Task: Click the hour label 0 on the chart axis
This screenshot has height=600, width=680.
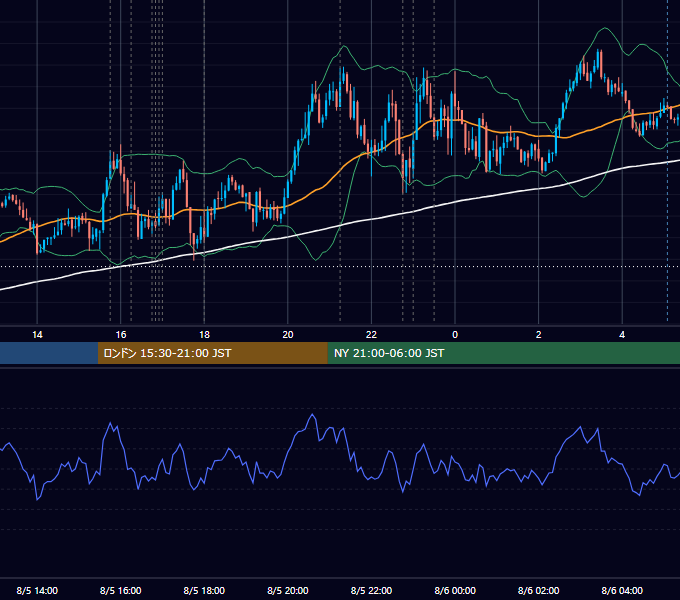Action: pos(455,335)
